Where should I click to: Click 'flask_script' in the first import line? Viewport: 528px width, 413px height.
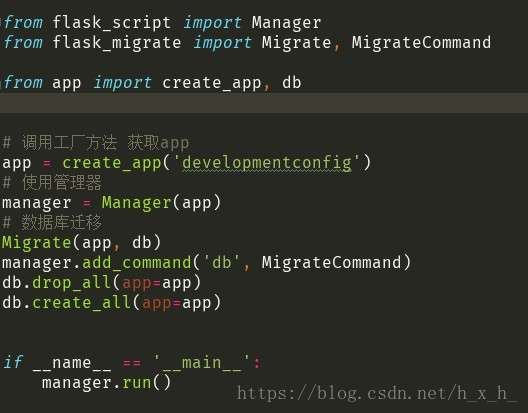[x=111, y=23]
